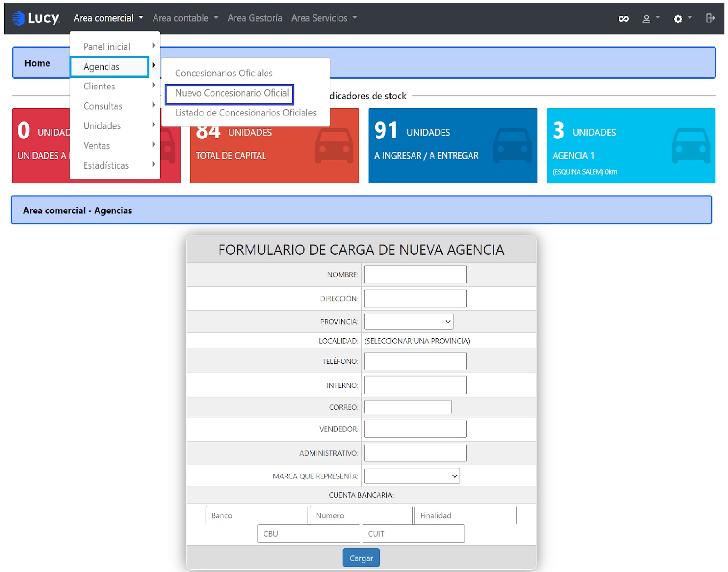The image size is (728, 572).
Task: Focus the Vendedor input field
Action: click(x=415, y=429)
